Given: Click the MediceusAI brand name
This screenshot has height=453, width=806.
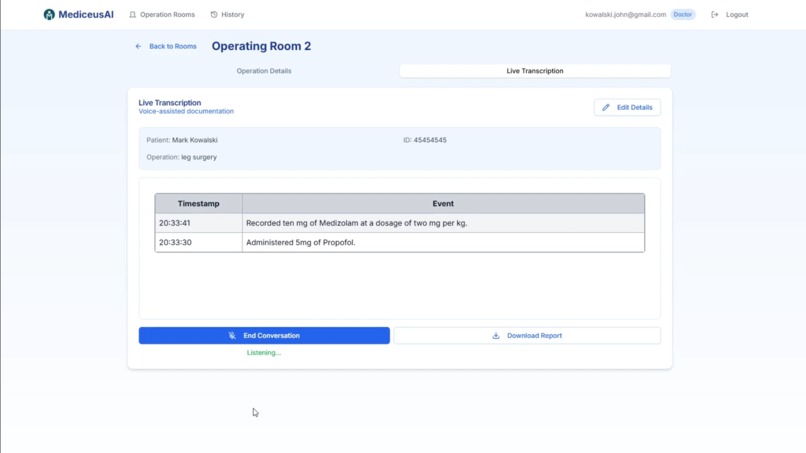Looking at the screenshot, I should pyautogui.click(x=86, y=14).
